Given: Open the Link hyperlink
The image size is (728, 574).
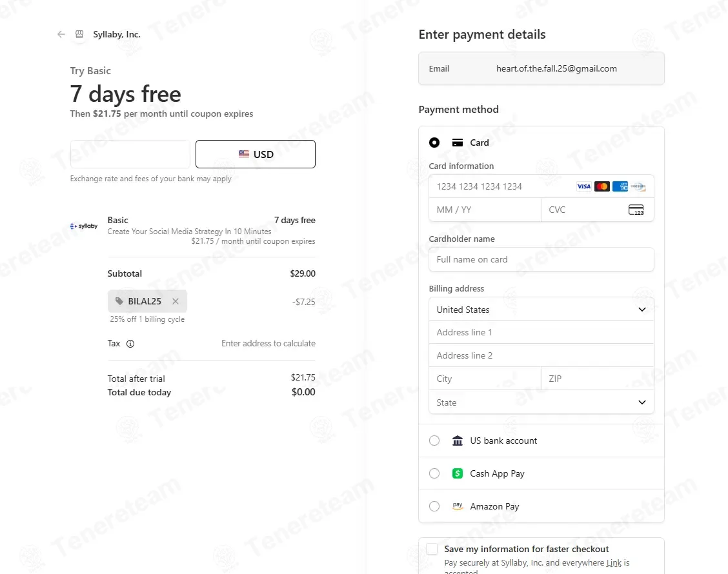Looking at the screenshot, I should [614, 563].
